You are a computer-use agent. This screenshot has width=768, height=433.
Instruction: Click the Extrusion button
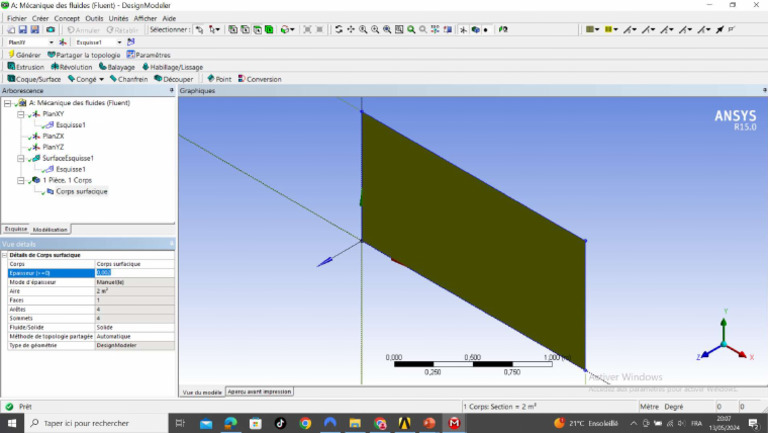point(26,67)
